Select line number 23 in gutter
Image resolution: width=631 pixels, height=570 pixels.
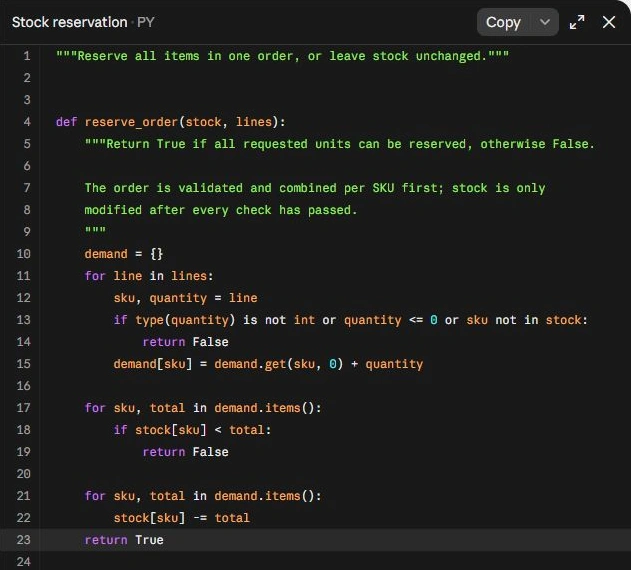tap(23, 540)
